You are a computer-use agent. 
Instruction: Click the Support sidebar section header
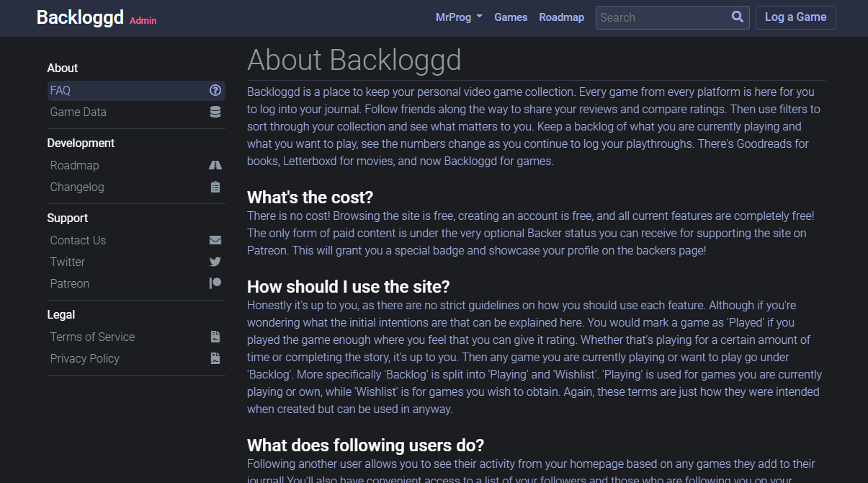point(67,218)
